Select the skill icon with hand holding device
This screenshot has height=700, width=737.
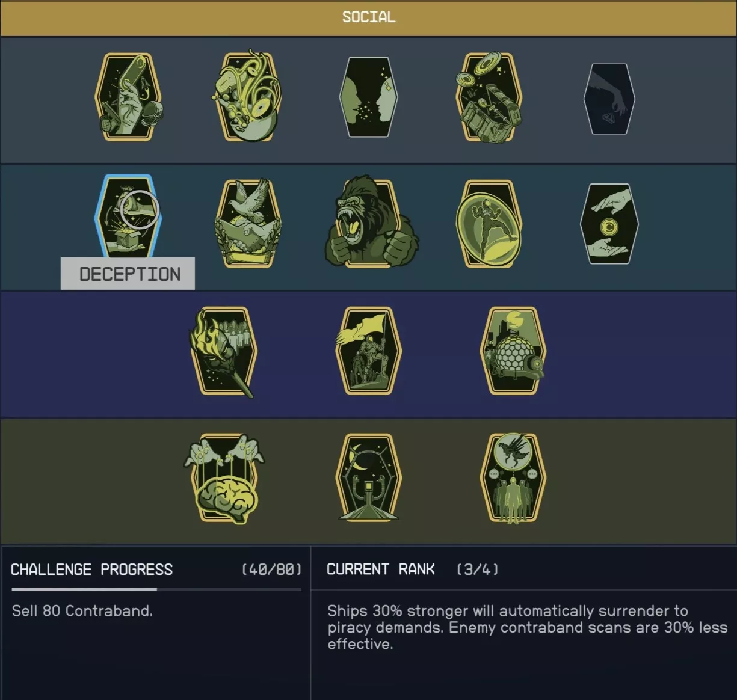tap(128, 97)
